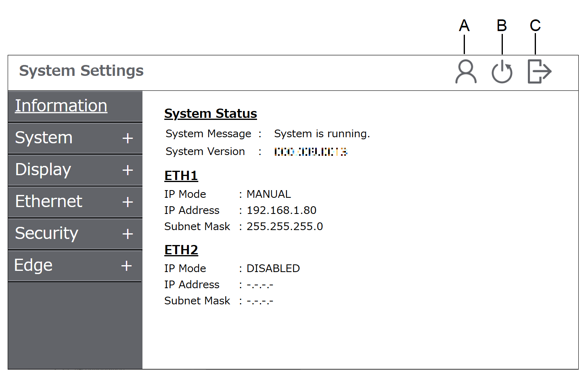Expand System with its plus icon
This screenshot has height=377, width=588.
[x=128, y=138]
